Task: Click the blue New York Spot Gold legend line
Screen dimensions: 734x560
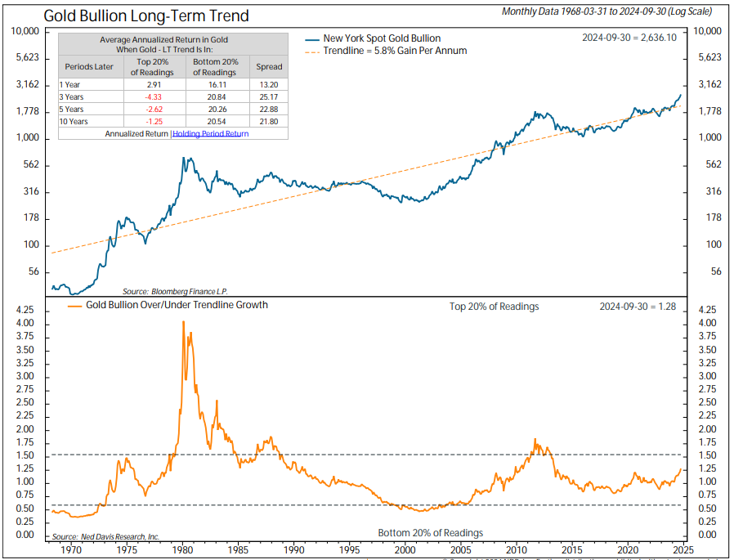Action: click(x=313, y=38)
